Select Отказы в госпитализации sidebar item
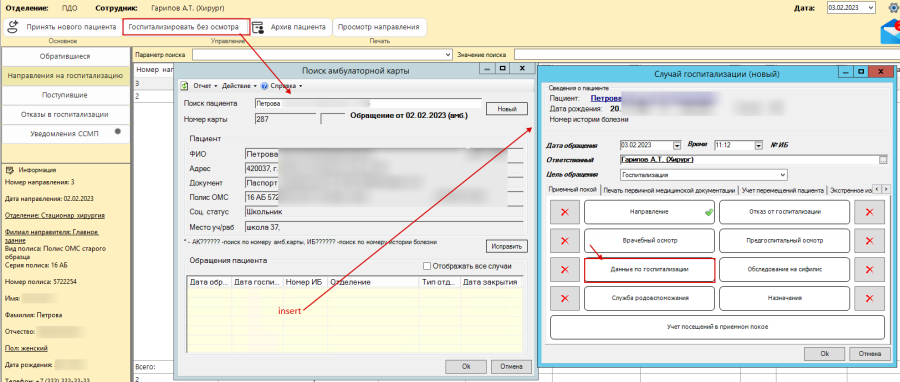Screen dimensions: 900x382 (x=65, y=114)
